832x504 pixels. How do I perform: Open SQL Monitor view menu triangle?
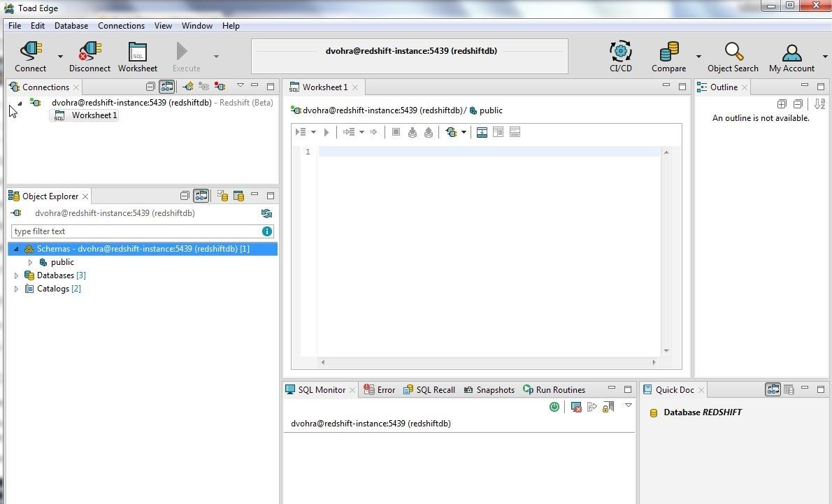point(629,405)
